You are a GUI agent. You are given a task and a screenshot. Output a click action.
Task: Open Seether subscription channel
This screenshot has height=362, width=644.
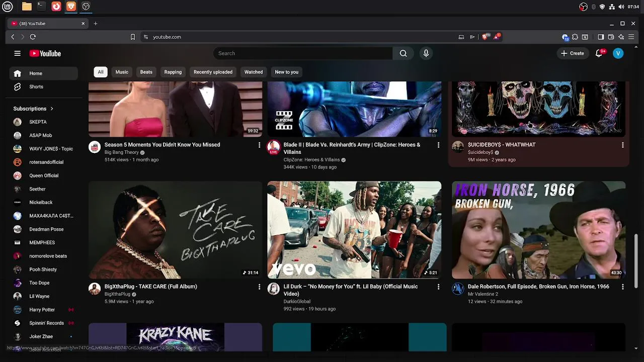coord(43,189)
